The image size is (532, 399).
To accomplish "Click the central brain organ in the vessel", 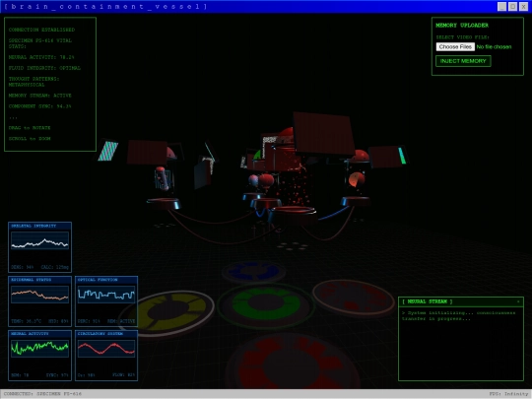I will click(266, 180).
